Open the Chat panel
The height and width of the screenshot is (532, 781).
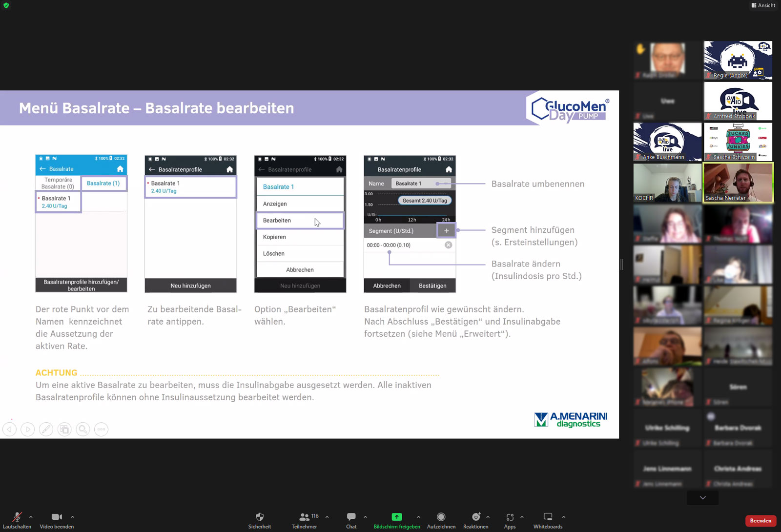[351, 520]
